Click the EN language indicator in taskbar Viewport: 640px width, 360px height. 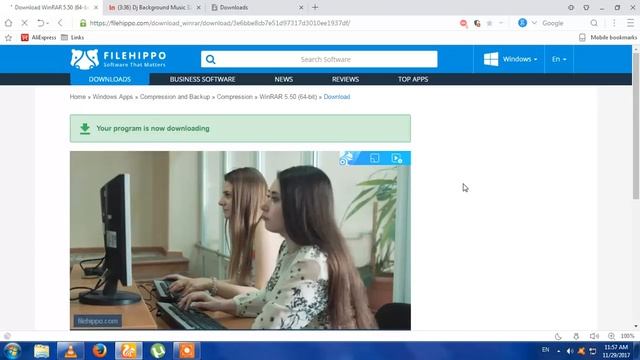(545, 350)
